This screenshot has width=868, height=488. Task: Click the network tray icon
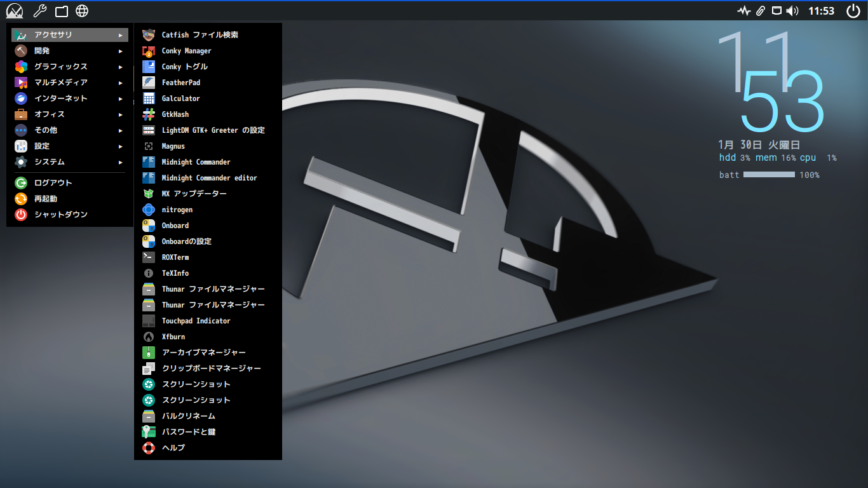(776, 11)
